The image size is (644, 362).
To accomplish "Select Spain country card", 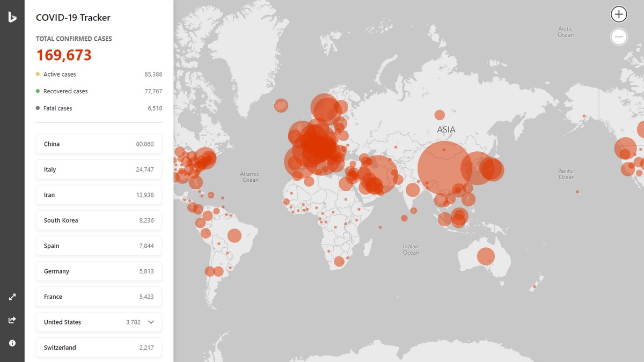I will (99, 246).
